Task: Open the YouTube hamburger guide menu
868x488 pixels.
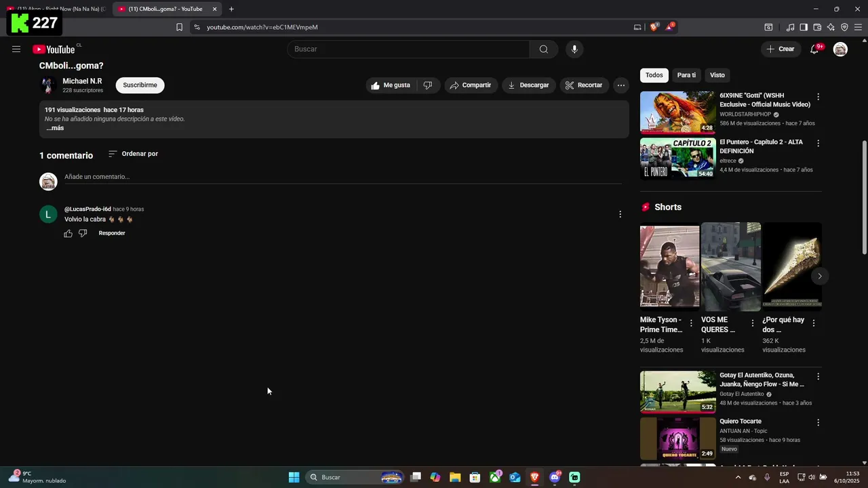Action: click(x=16, y=49)
